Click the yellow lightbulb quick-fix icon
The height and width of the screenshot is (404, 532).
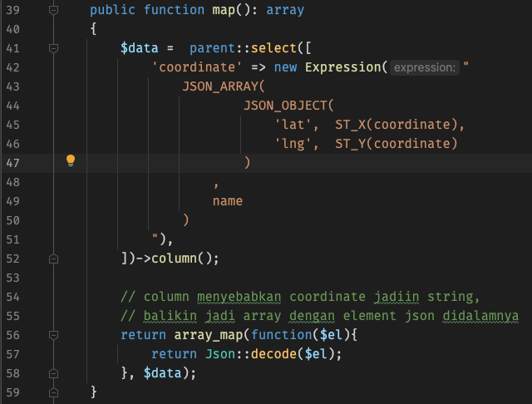click(71, 161)
